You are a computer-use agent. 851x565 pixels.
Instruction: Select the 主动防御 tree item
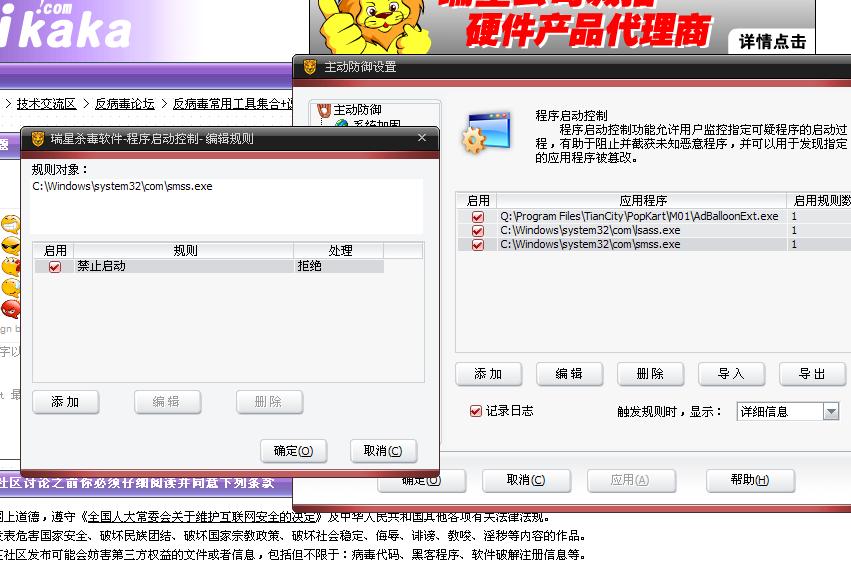point(357,110)
